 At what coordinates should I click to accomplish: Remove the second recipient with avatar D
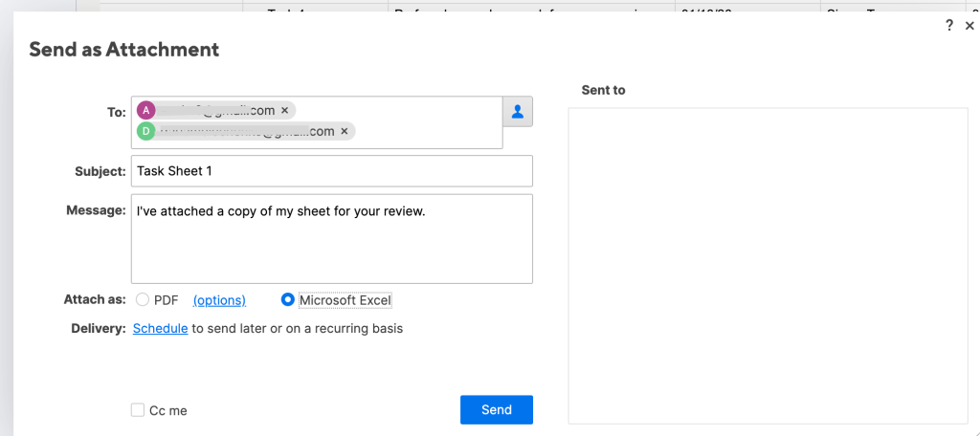click(345, 131)
